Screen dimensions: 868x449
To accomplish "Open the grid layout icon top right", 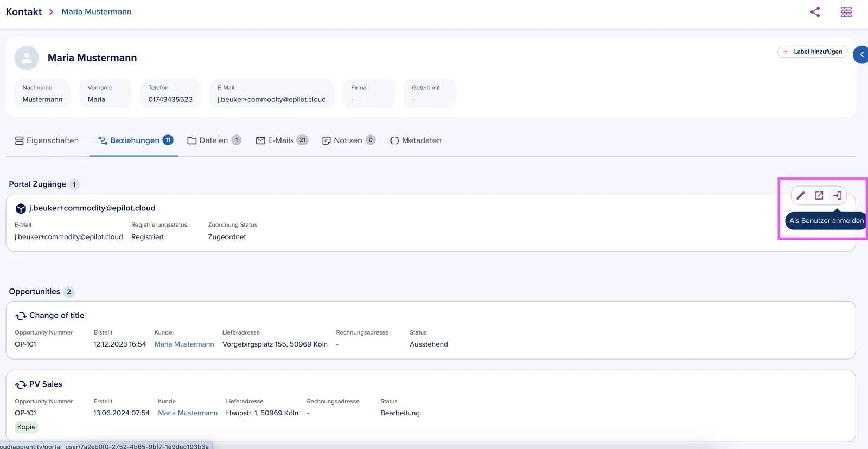I will click(x=846, y=12).
